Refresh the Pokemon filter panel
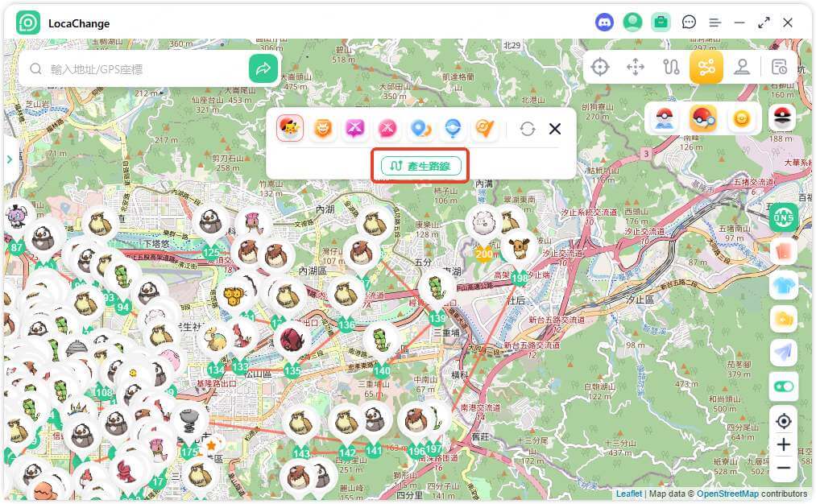Viewport: 816px width, 504px height. pos(527,129)
